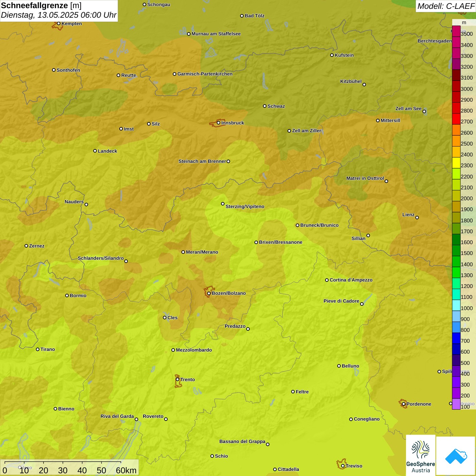Screen dimensions: 476x476
Task: Click the Bad Tölz location dot
Action: (x=242, y=16)
